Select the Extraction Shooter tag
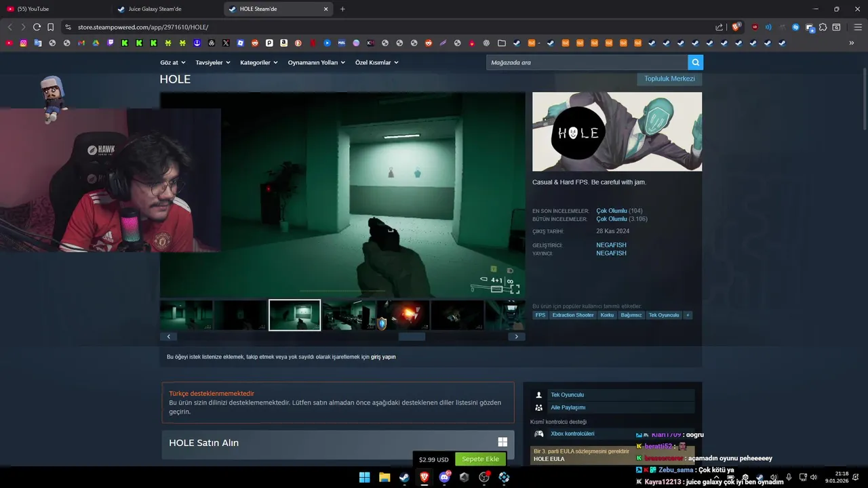Image resolution: width=868 pixels, height=488 pixels. tap(573, 315)
